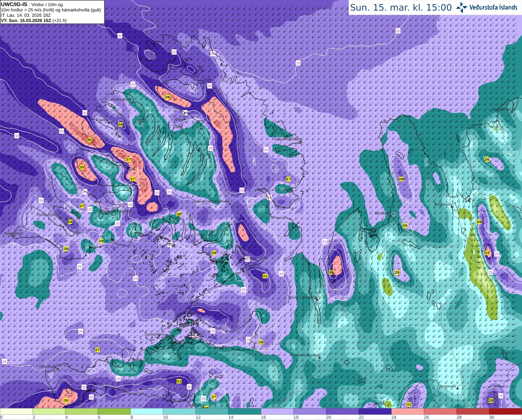Select the 28–30 m/s legend swatch
This screenshot has height=420, width=522.
(473, 411)
